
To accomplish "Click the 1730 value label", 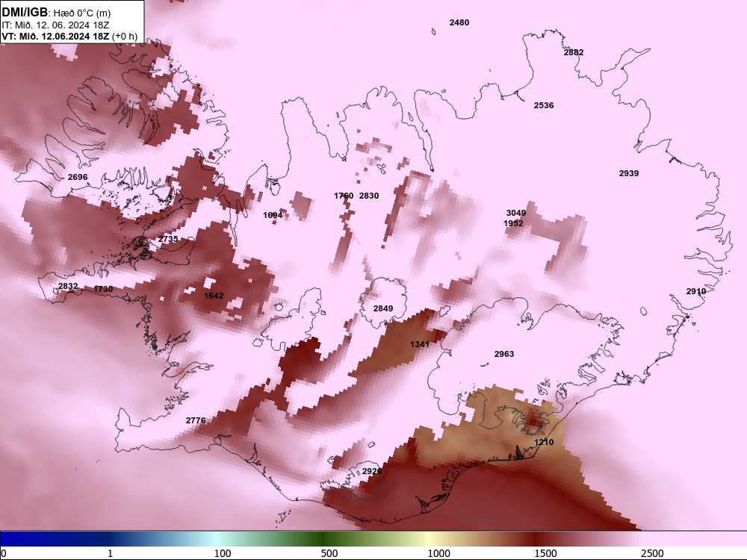I will click(x=103, y=289).
